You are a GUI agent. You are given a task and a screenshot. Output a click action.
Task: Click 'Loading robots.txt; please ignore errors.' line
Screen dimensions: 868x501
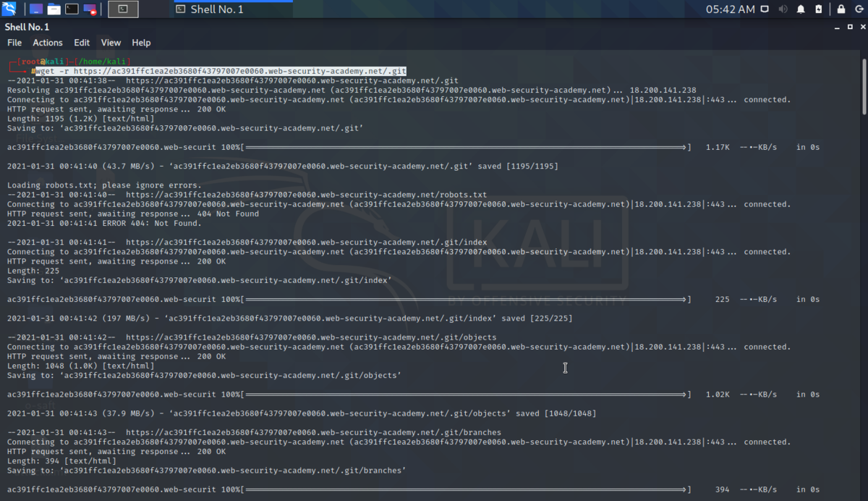pos(104,185)
